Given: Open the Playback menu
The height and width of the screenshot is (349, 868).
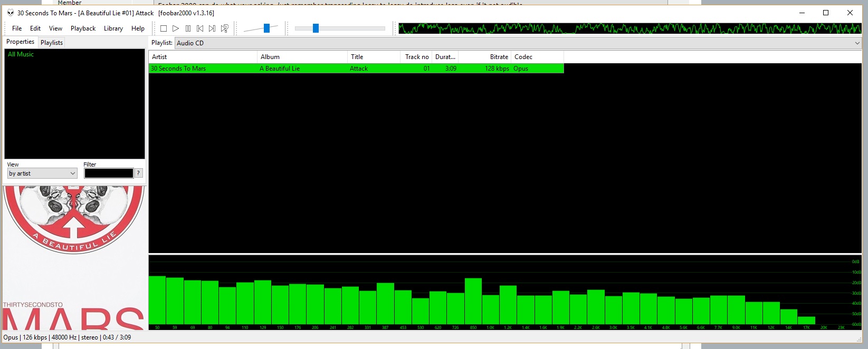Looking at the screenshot, I should [x=83, y=28].
